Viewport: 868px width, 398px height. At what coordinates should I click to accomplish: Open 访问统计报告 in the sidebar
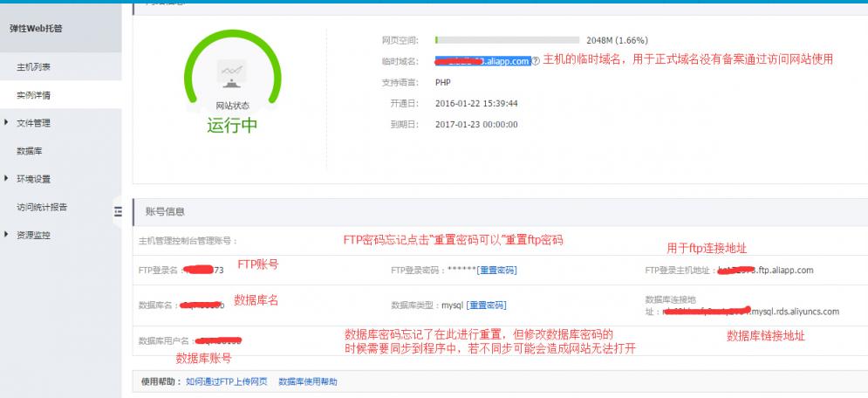pos(42,208)
